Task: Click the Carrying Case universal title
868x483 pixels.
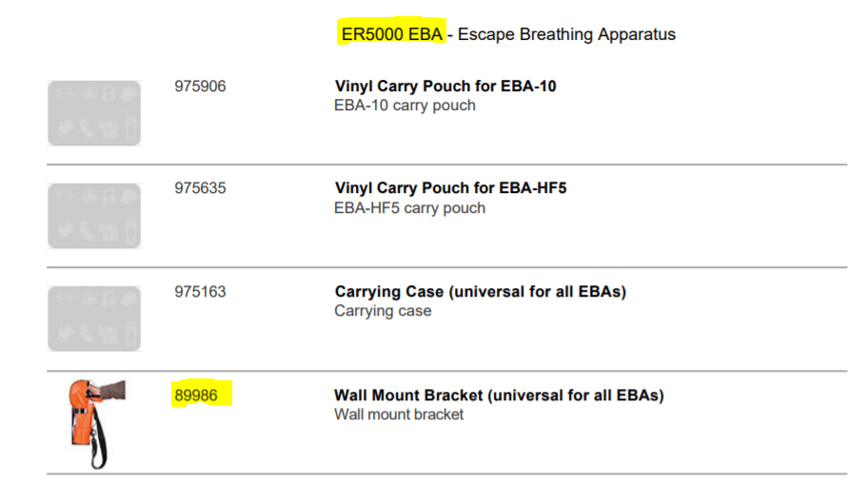Action: [480, 292]
